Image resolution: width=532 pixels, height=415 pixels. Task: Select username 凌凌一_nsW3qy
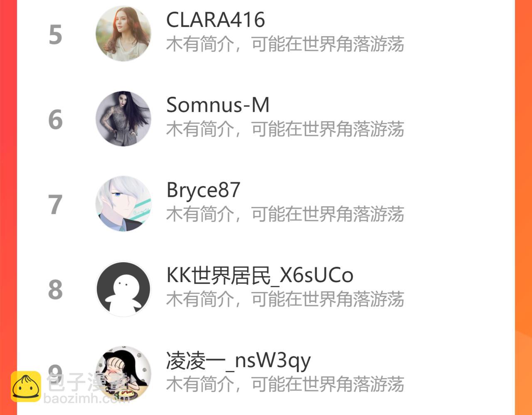click(238, 361)
